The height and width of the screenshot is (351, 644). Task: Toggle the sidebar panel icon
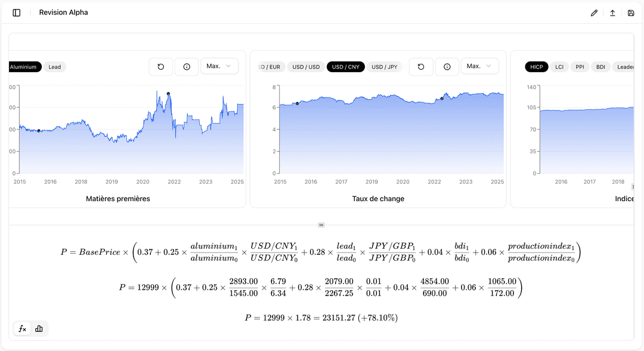coord(17,13)
